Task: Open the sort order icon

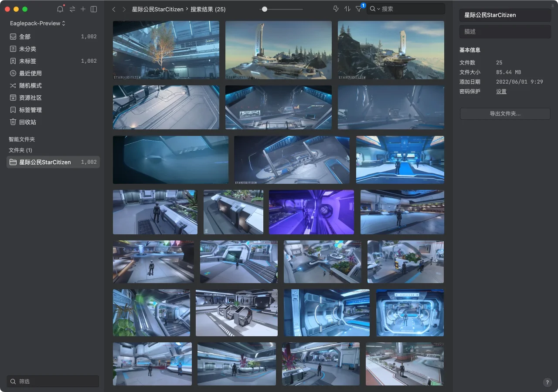Action: [x=347, y=9]
